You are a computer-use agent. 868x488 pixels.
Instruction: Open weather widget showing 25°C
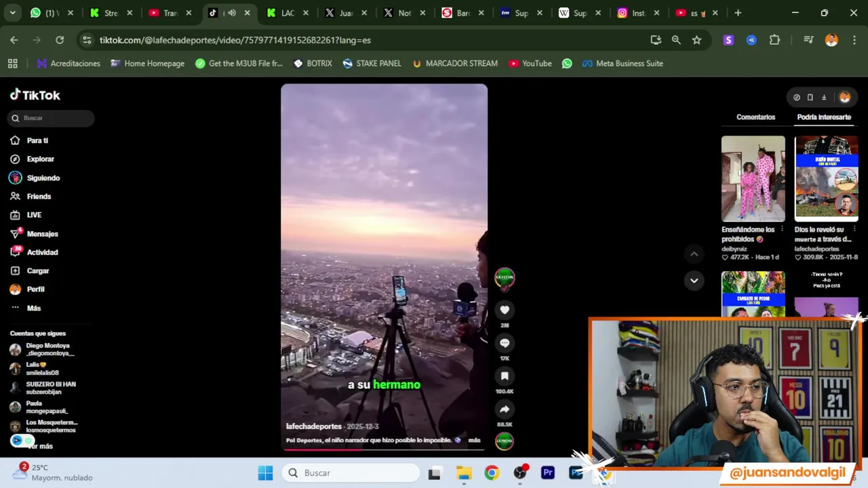point(53,472)
